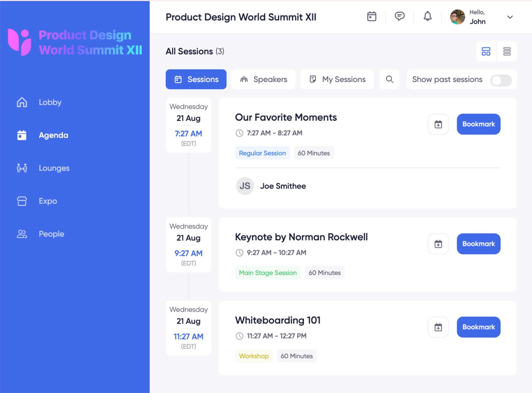Add Keynote by Norman Rockwell to calendar
The image size is (532, 393).
click(x=438, y=244)
